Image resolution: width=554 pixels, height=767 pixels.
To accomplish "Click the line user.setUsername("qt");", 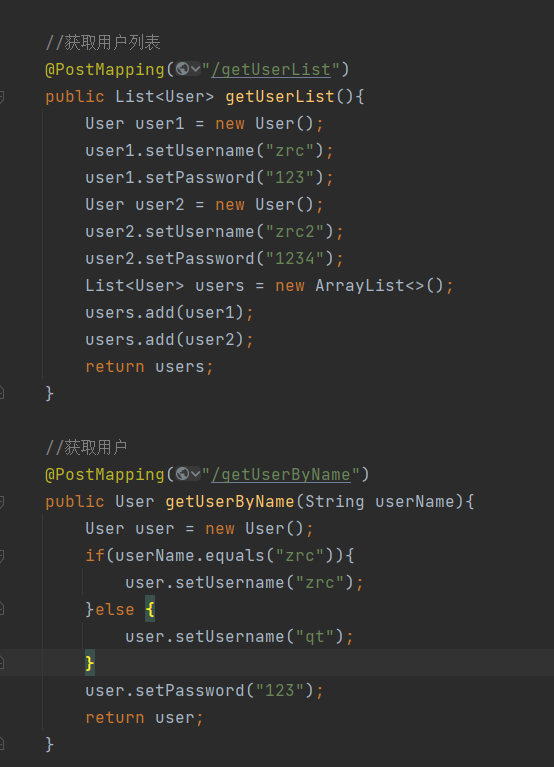I will 239,636.
